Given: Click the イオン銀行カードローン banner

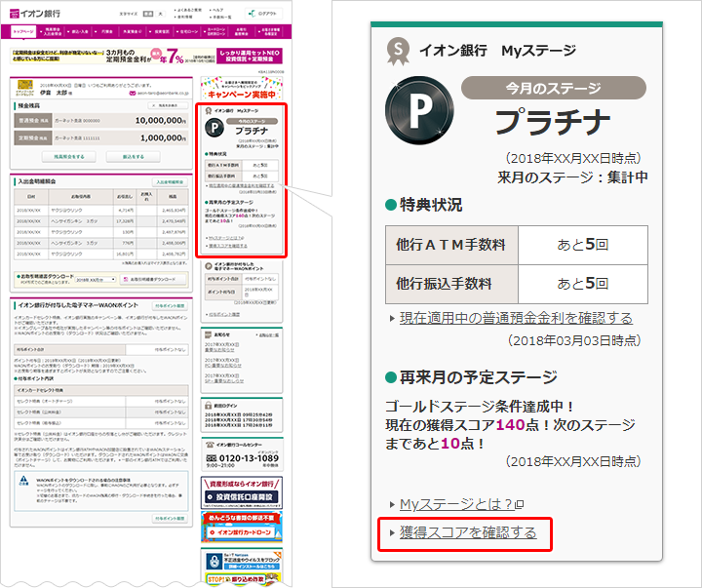Looking at the screenshot, I should click(242, 528).
